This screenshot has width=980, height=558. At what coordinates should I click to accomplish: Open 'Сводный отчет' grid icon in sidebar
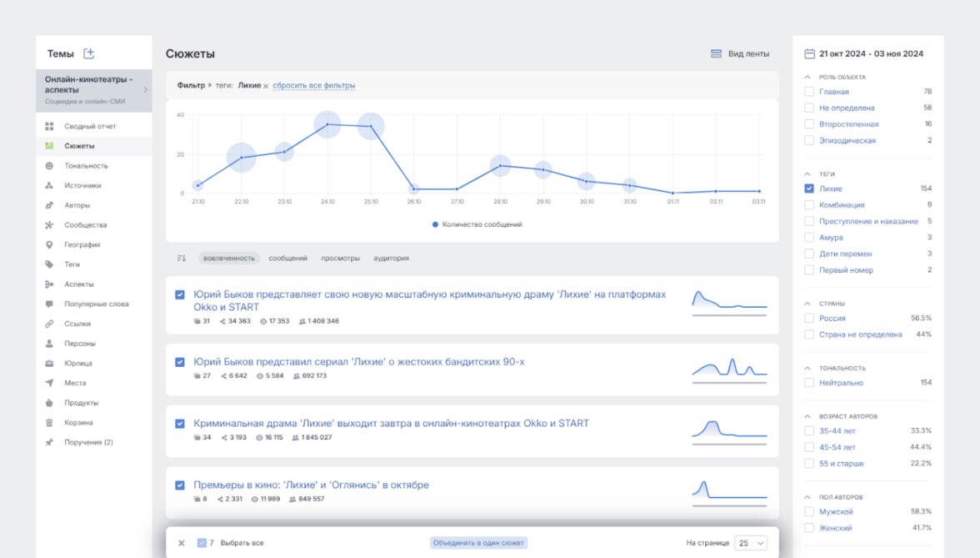tap(49, 126)
